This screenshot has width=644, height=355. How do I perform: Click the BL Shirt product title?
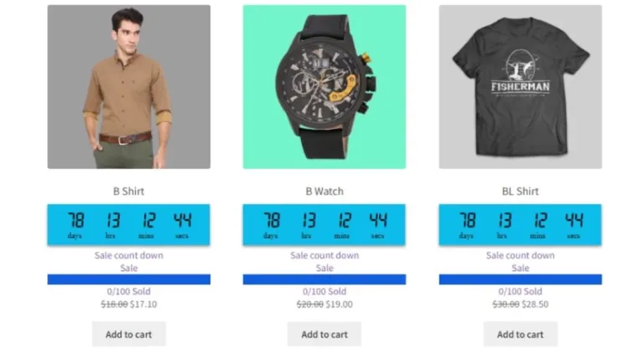(x=521, y=191)
